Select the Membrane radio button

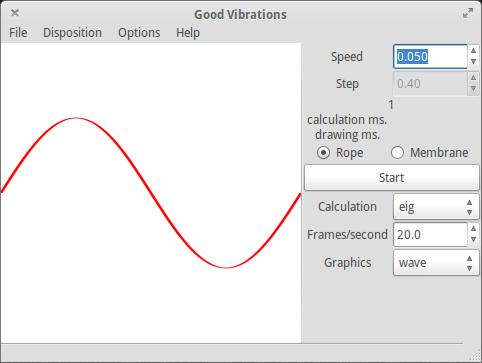pos(397,153)
